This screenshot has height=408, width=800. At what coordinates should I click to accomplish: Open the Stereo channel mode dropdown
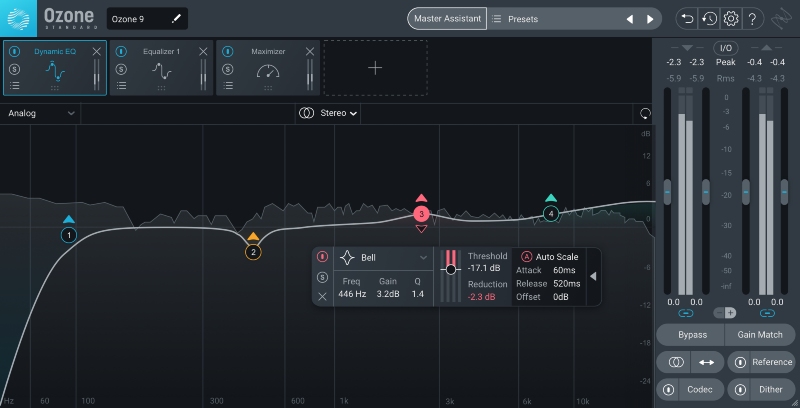(x=330, y=113)
